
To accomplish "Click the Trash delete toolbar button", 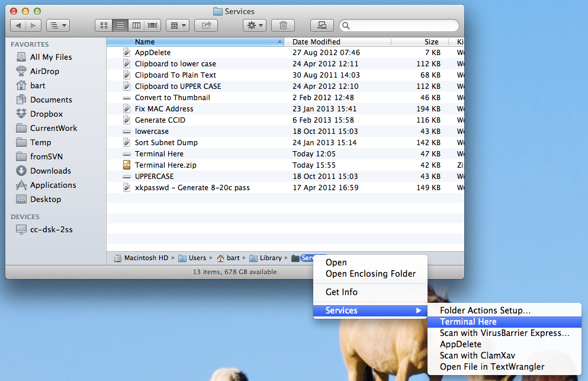I will tap(283, 25).
